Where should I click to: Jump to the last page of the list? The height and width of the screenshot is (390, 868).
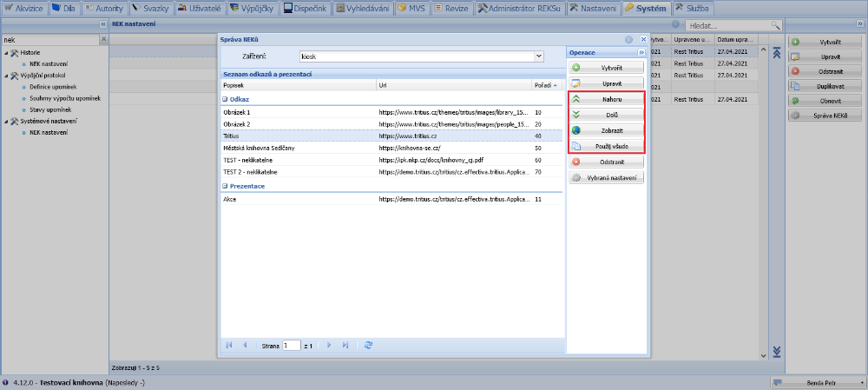(345, 345)
